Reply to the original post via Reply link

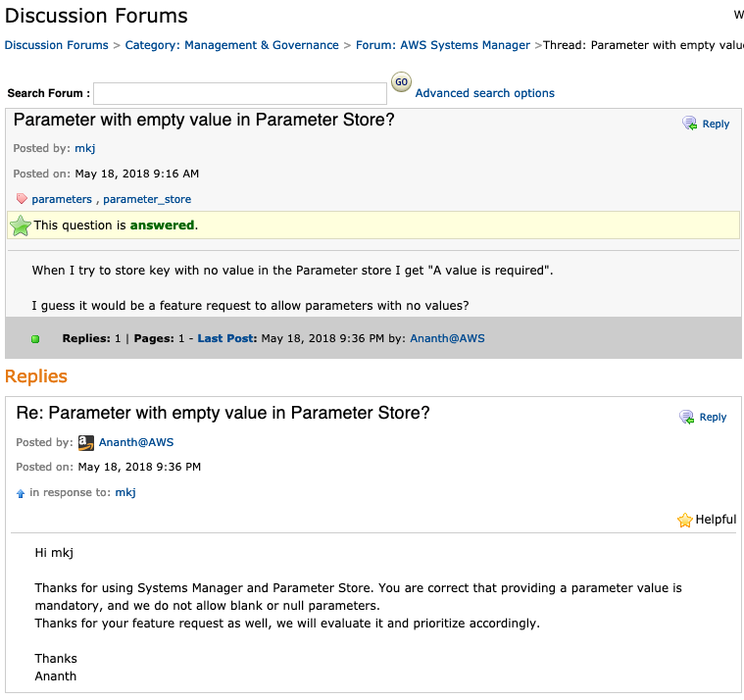pyautogui.click(x=716, y=124)
